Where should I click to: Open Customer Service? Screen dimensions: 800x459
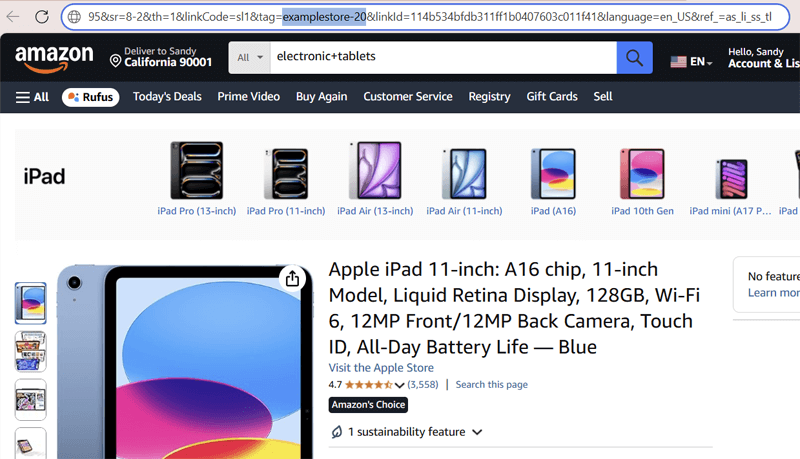(x=408, y=96)
